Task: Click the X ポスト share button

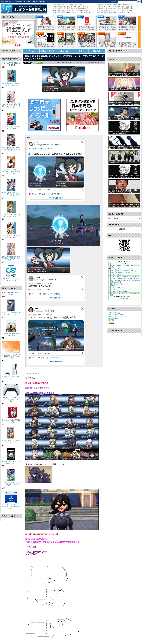Action: (x=27, y=63)
